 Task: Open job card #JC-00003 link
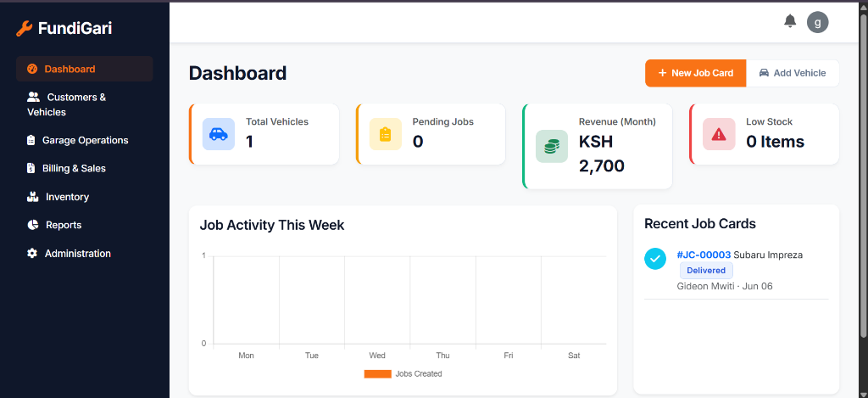click(704, 255)
